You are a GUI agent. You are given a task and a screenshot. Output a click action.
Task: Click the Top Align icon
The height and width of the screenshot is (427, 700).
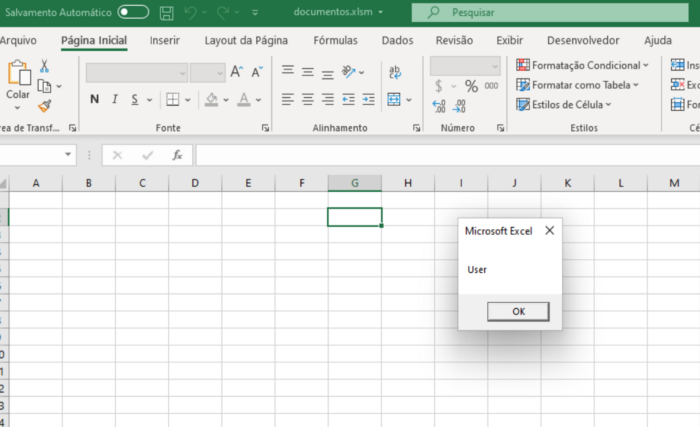(288, 70)
